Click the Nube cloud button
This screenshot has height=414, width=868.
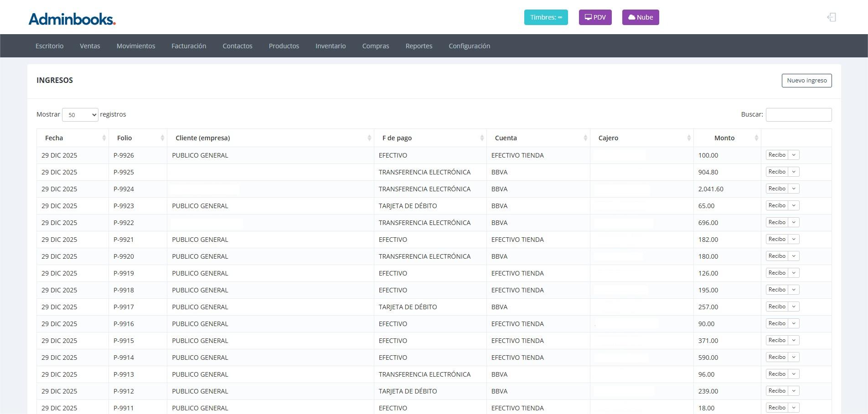(640, 17)
